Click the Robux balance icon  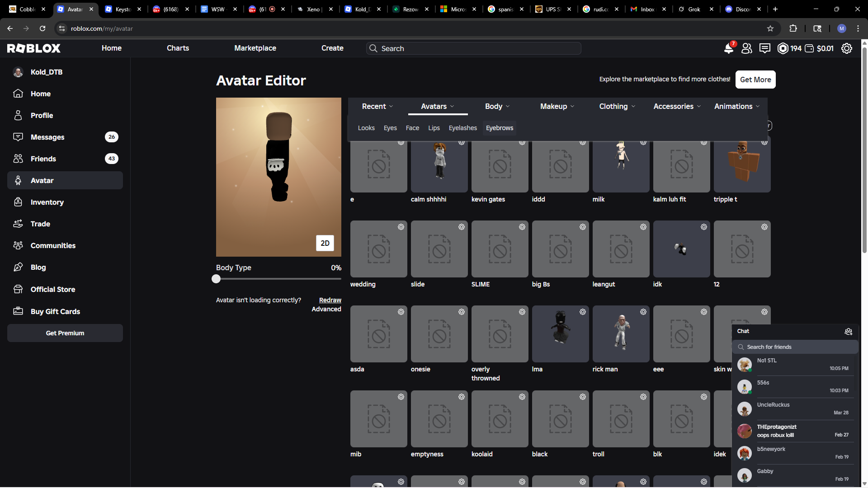[783, 48]
